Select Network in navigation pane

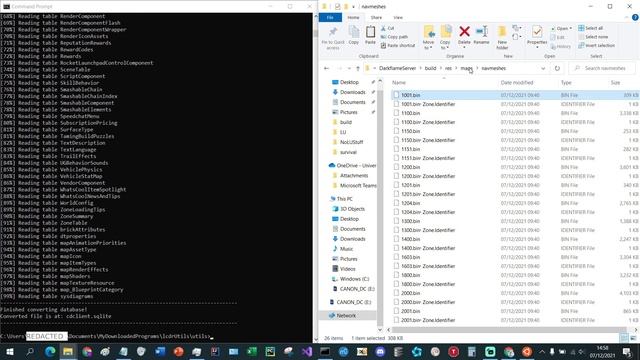click(346, 316)
